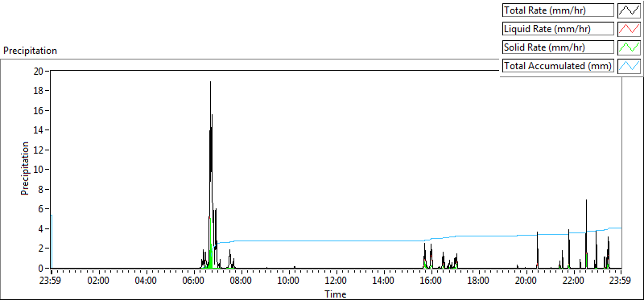Click the Total Rate black line icon
The height and width of the screenshot is (300, 644).
pyautogui.click(x=629, y=10)
